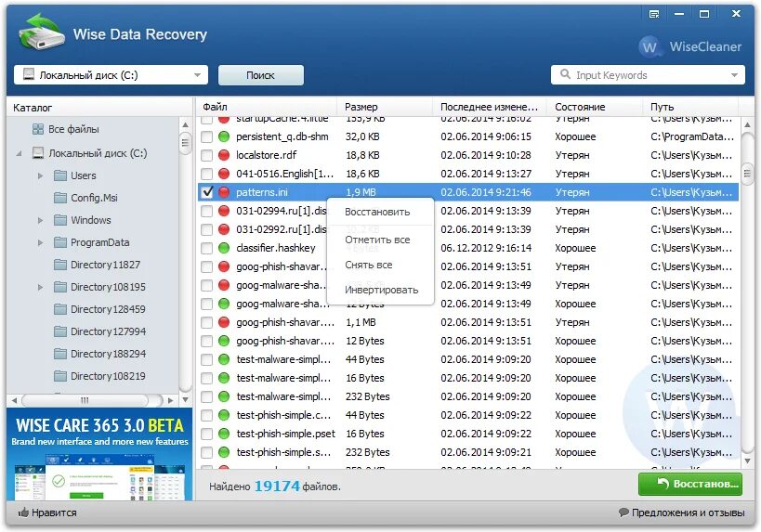Sort by the Размер column header
Viewport: 761px width, 532px height.
tap(385, 107)
